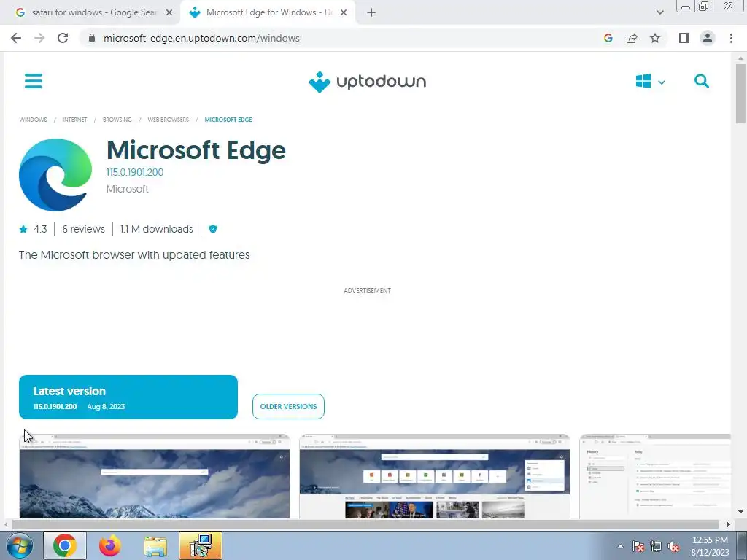Image resolution: width=747 pixels, height=560 pixels.
Task: Open the History page screenshot thumbnail
Action: [655, 476]
